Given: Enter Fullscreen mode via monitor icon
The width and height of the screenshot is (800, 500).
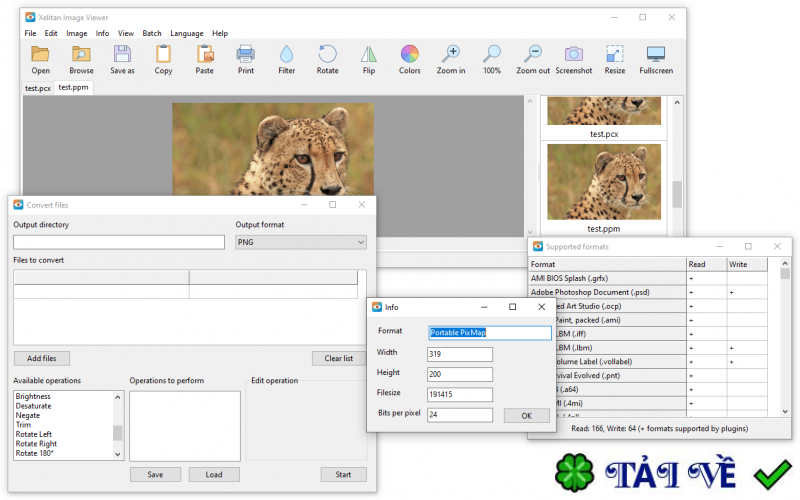Looking at the screenshot, I should (656, 54).
